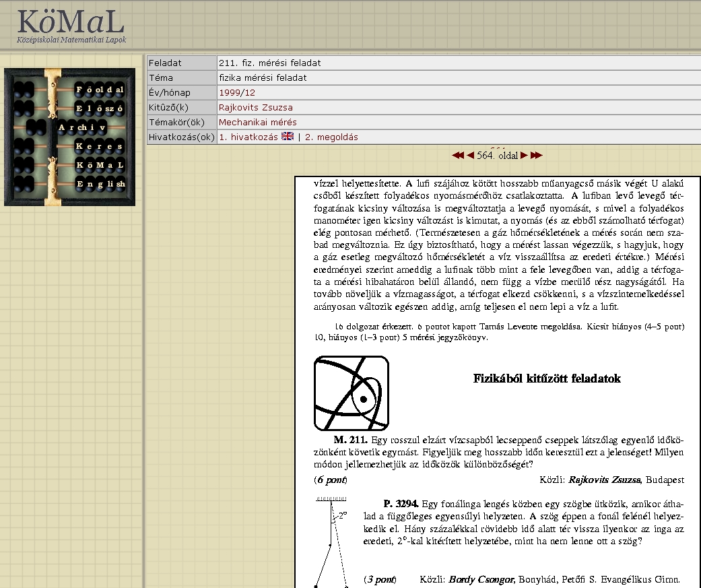This screenshot has height=588, width=701.
Task: Go to the next page arrow
Action: point(524,155)
